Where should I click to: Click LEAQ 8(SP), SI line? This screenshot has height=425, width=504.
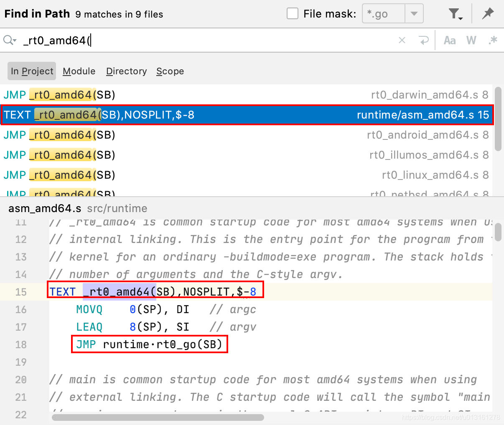[166, 327]
